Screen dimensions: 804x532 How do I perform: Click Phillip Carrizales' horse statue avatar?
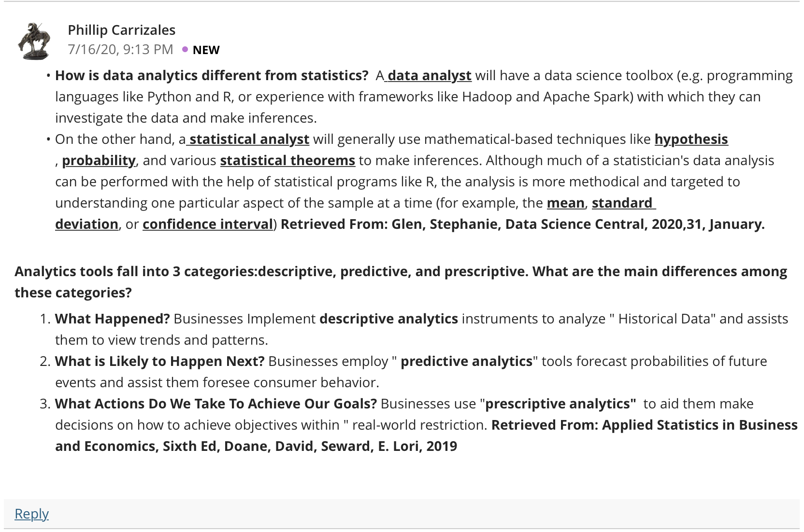pyautogui.click(x=34, y=41)
